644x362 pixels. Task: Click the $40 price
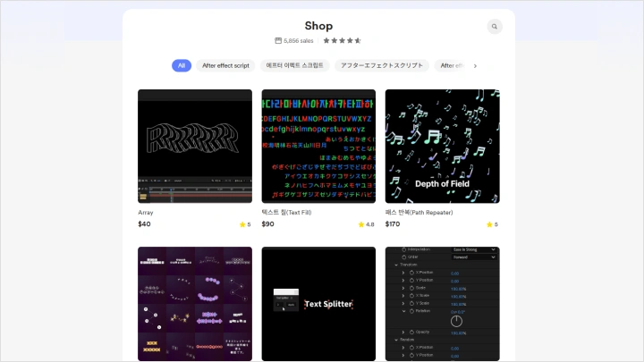(144, 224)
